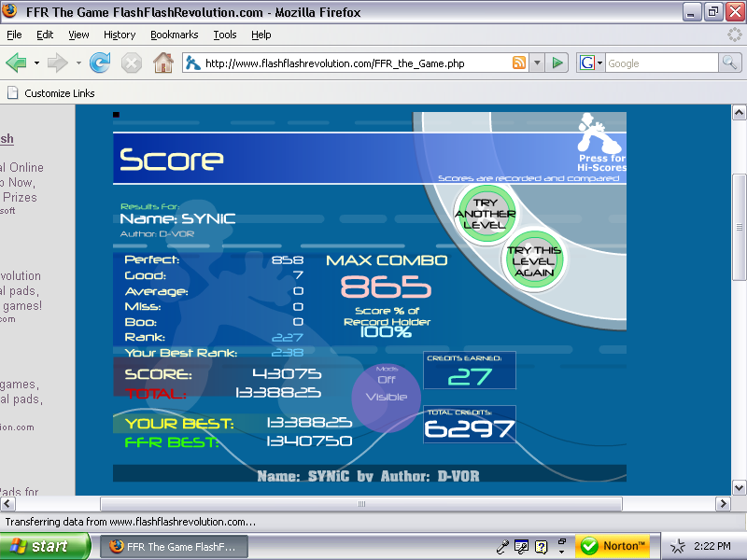
Task: Click the Try Another Level button
Action: coord(485,213)
